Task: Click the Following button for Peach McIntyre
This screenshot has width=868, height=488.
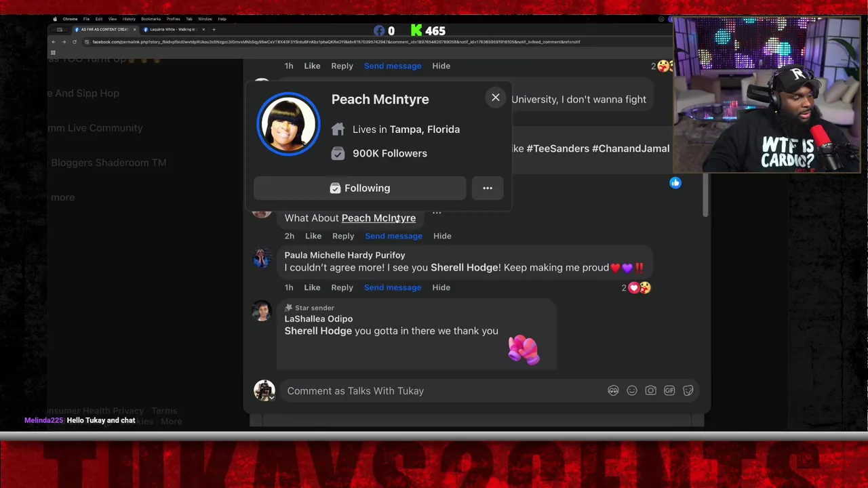Action: coord(359,188)
